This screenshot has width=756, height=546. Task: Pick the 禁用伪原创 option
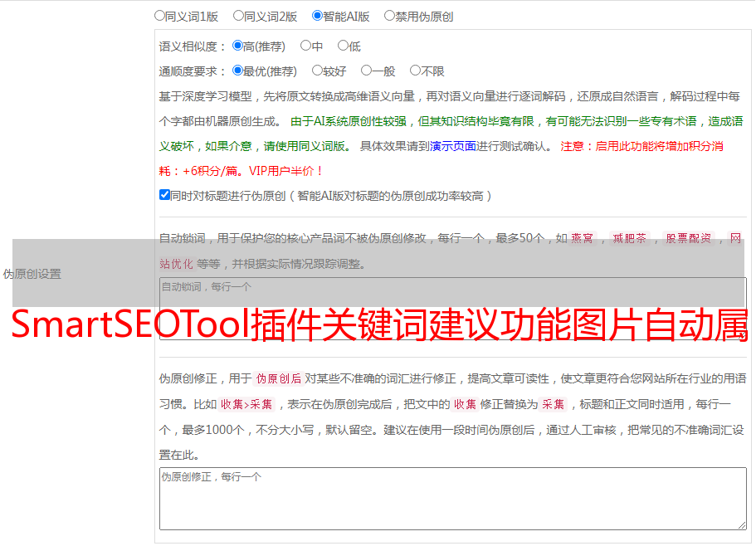pyautogui.click(x=389, y=15)
